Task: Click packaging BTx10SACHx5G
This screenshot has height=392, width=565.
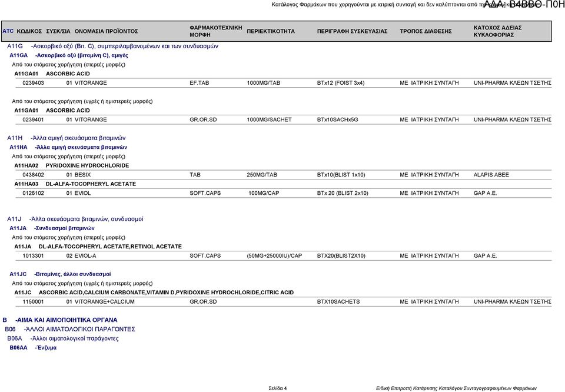Action: [x=338, y=119]
